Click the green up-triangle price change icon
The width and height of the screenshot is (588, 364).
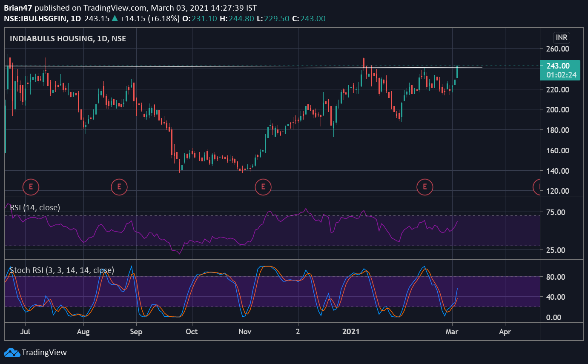click(x=115, y=18)
